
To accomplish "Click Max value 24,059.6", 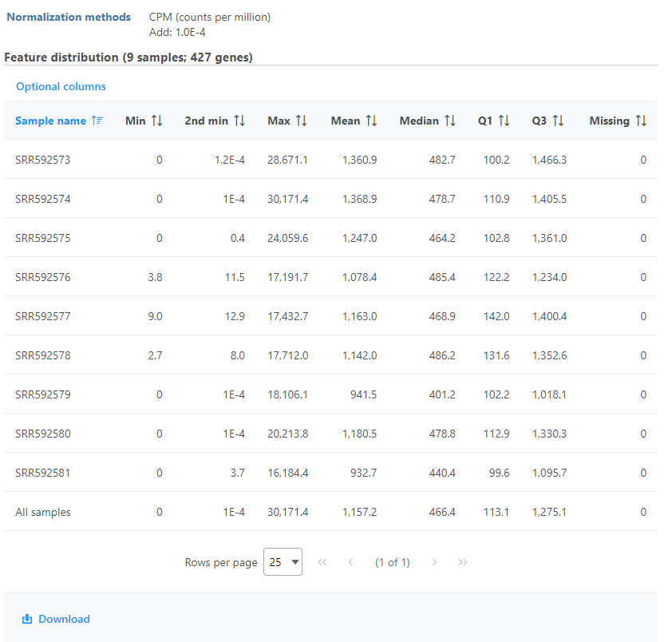I will pos(287,238).
